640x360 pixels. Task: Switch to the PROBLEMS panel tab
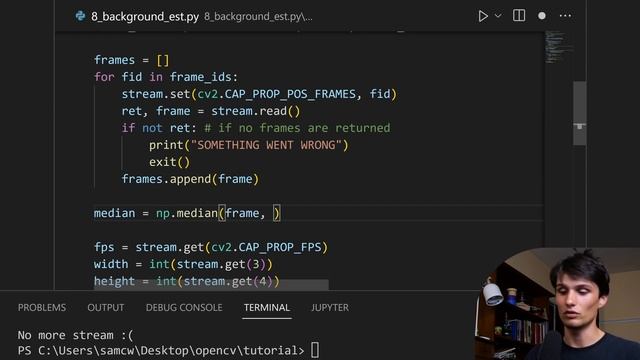42,307
